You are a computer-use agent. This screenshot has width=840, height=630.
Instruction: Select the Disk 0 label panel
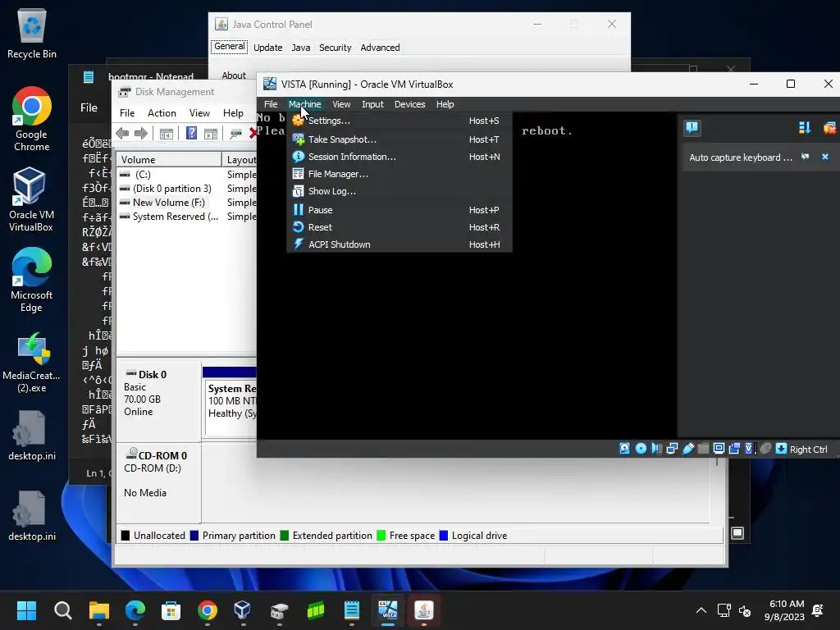point(158,399)
